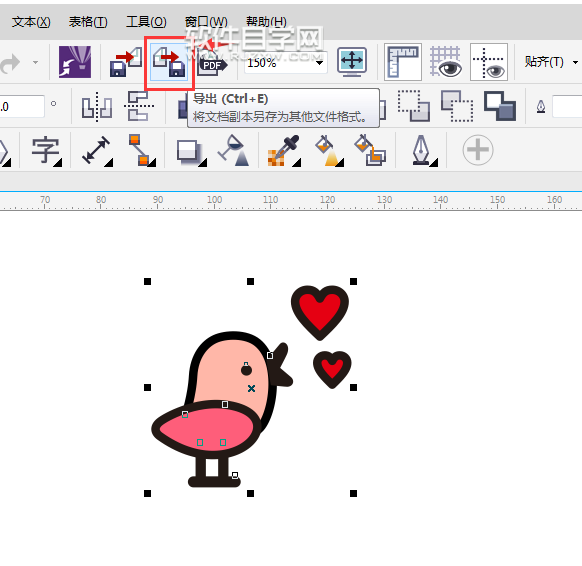Toggle grid visibility eye icon
The height and width of the screenshot is (566, 582).
pos(446,62)
